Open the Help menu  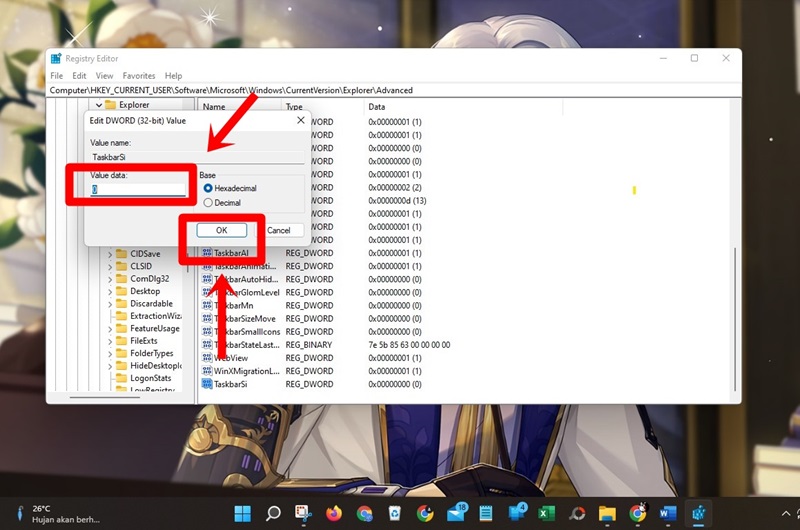click(173, 75)
